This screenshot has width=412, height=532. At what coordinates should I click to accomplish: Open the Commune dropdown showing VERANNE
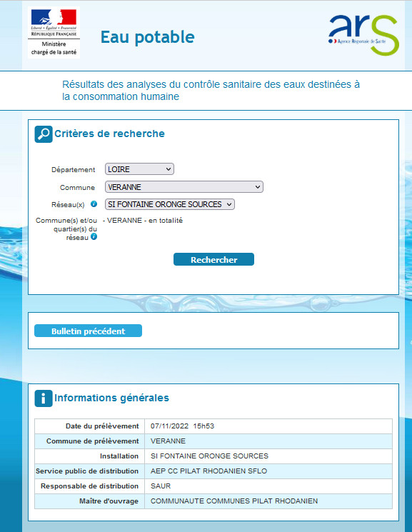(x=184, y=187)
